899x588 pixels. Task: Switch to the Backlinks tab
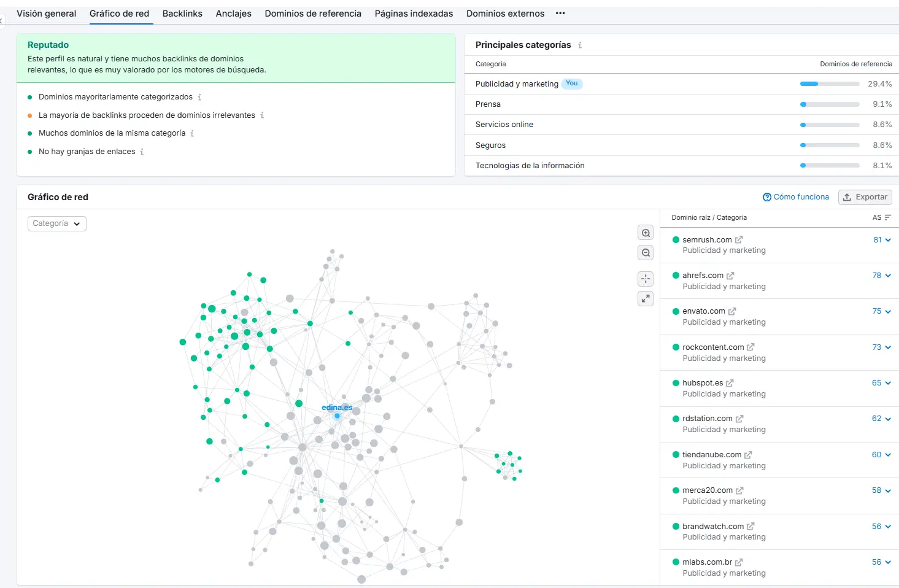(x=182, y=14)
